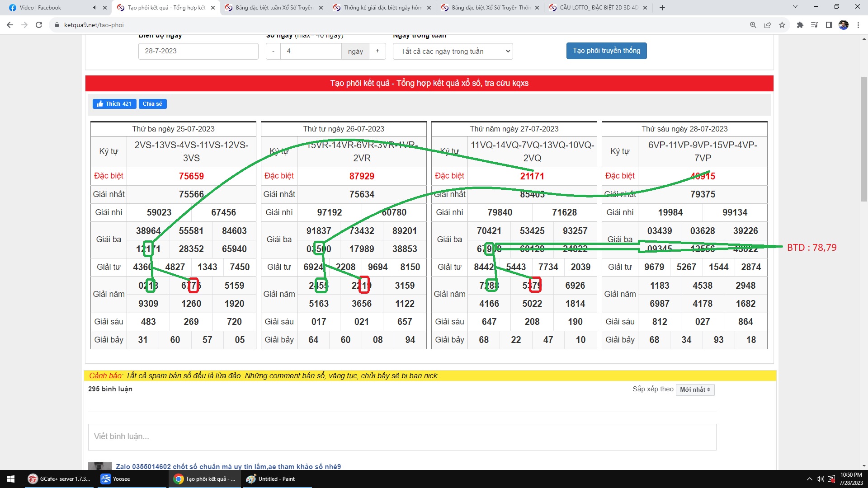Click the 'Viết bình luận' comment field
Viewport: 868px width, 488px height.
tap(402, 436)
